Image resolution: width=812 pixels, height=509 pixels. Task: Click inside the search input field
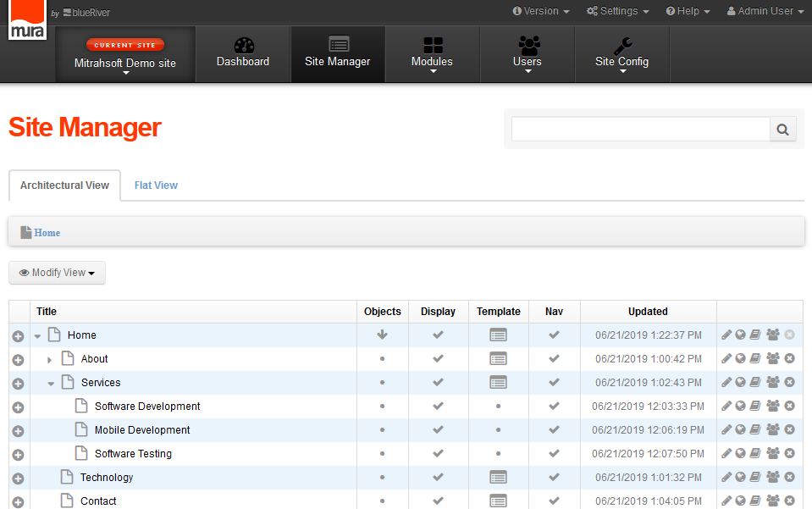[x=639, y=129]
